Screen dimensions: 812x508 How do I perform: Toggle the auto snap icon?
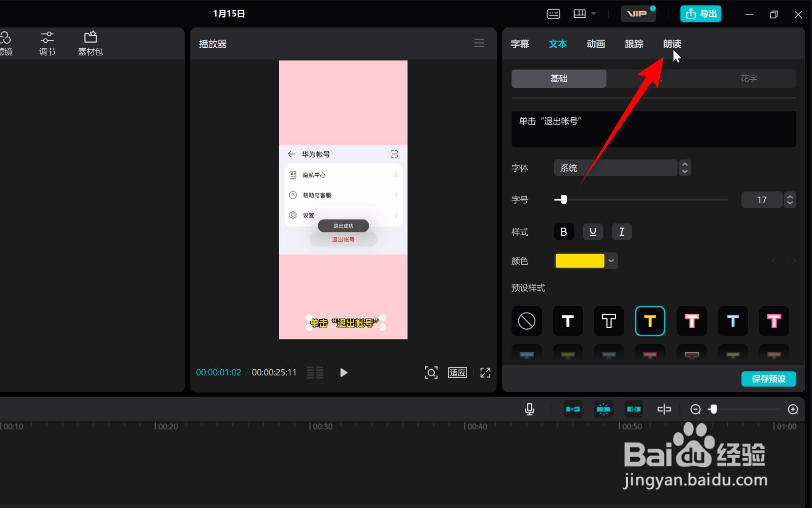tap(603, 409)
